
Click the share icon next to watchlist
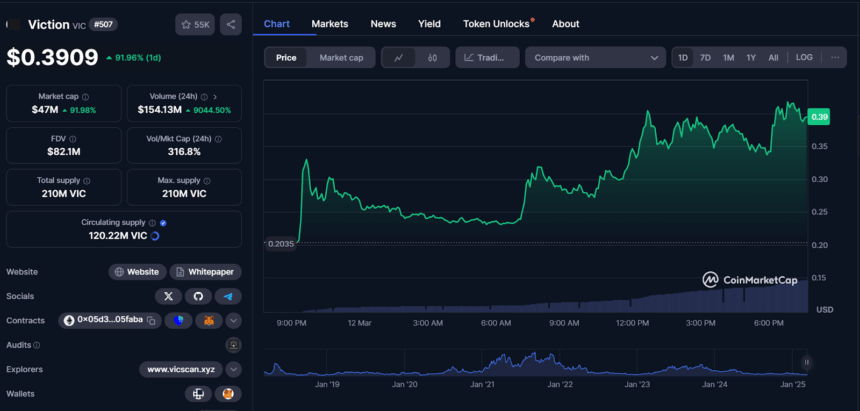point(231,25)
